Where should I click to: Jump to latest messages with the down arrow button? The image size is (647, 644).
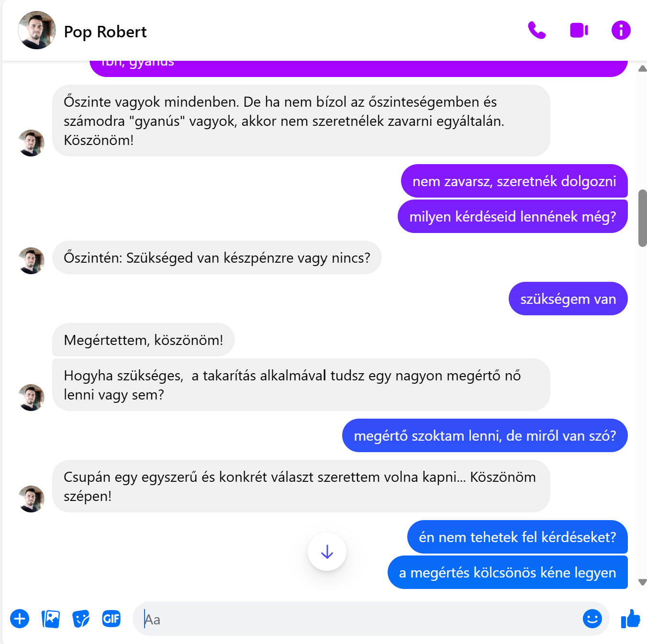[x=327, y=552]
